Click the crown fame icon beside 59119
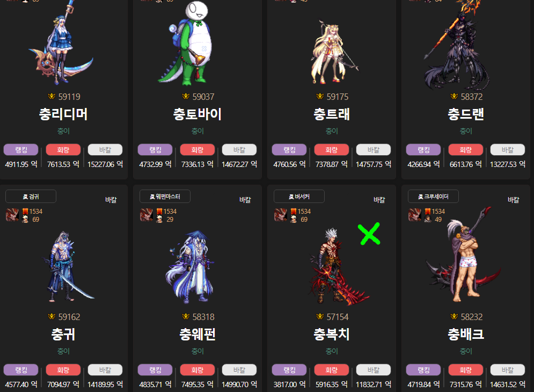This screenshot has width=534, height=392. pos(52,97)
